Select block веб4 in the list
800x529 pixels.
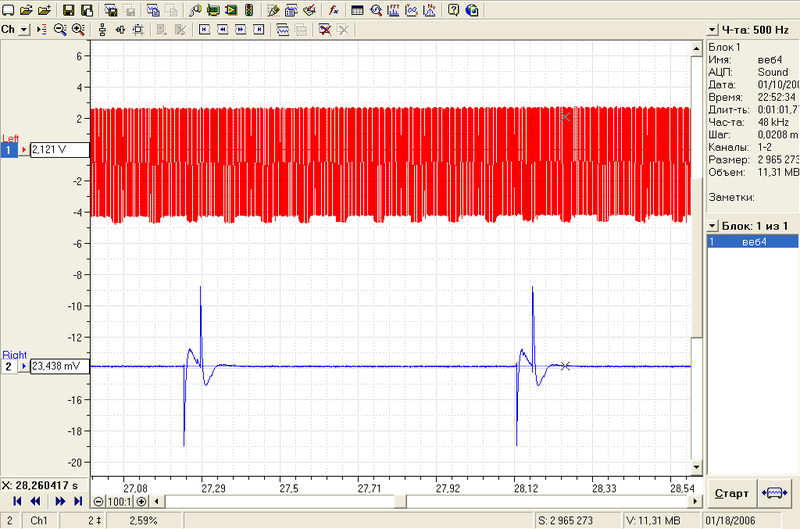click(x=753, y=241)
